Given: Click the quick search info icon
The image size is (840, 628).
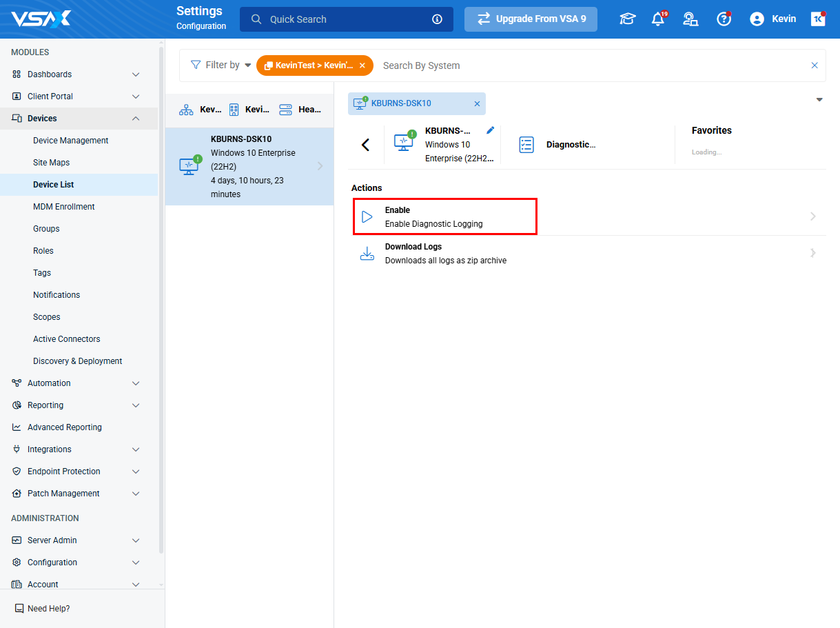Looking at the screenshot, I should [x=437, y=19].
